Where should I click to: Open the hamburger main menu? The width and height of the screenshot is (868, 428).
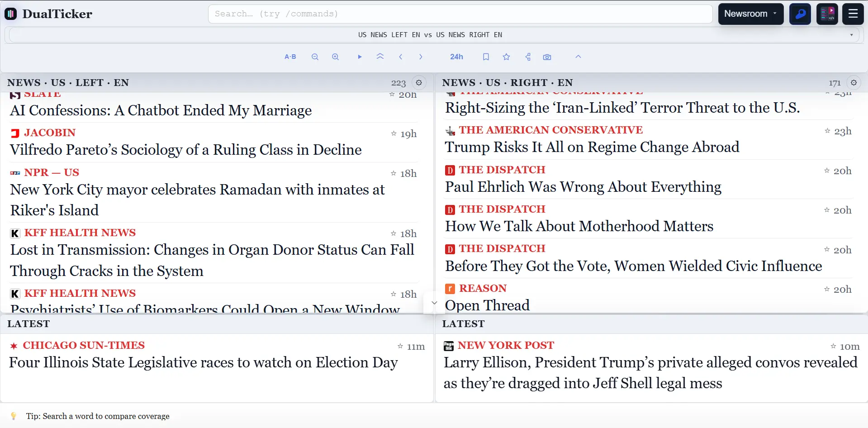click(x=853, y=14)
